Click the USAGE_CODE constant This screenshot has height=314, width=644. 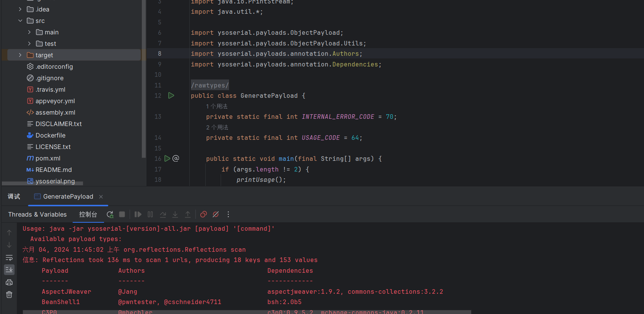pyautogui.click(x=321, y=138)
